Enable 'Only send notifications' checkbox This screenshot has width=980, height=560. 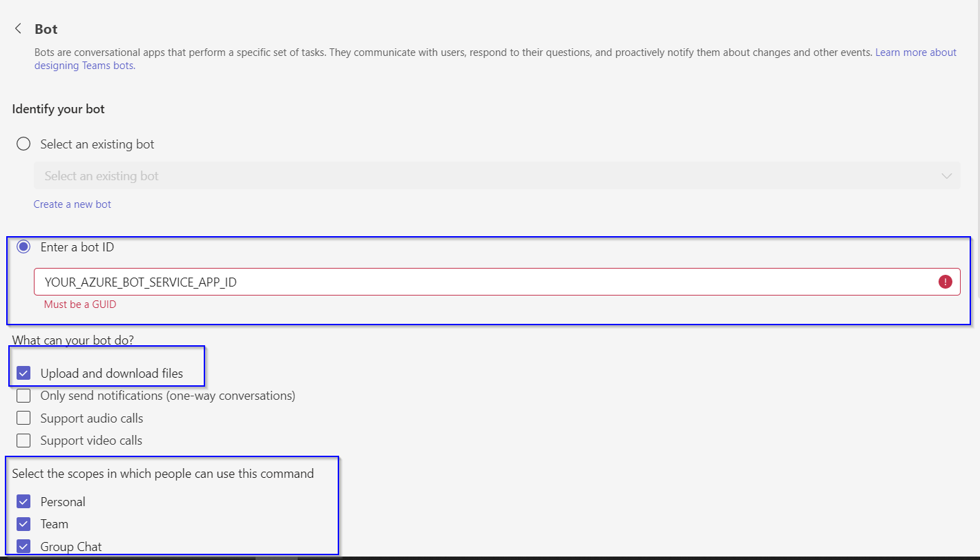[x=23, y=396]
